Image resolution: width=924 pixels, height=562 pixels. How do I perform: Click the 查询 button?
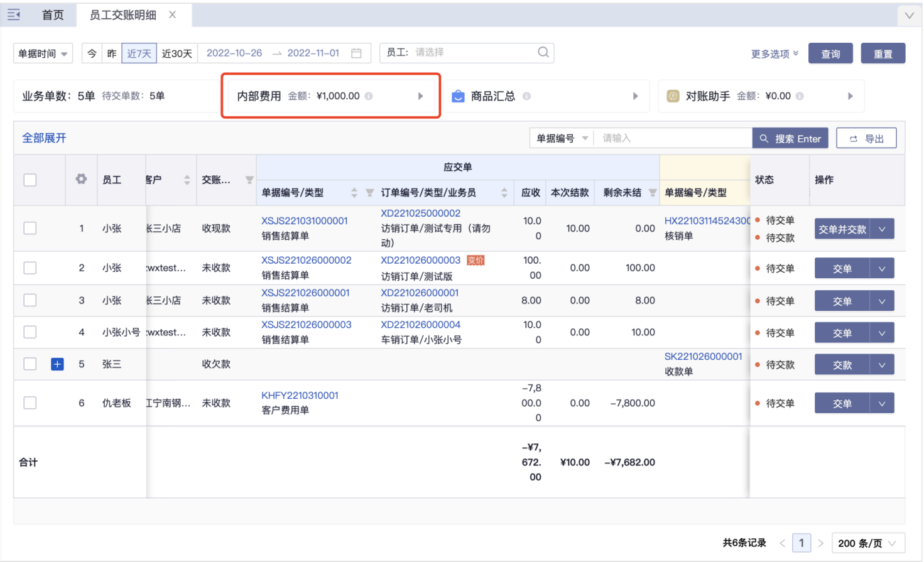tap(830, 54)
